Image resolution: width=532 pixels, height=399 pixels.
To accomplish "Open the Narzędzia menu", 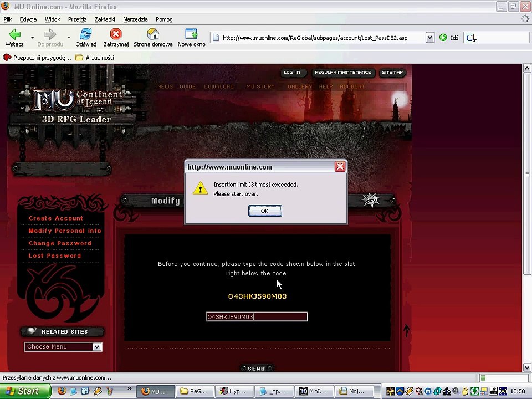I will 135,19.
